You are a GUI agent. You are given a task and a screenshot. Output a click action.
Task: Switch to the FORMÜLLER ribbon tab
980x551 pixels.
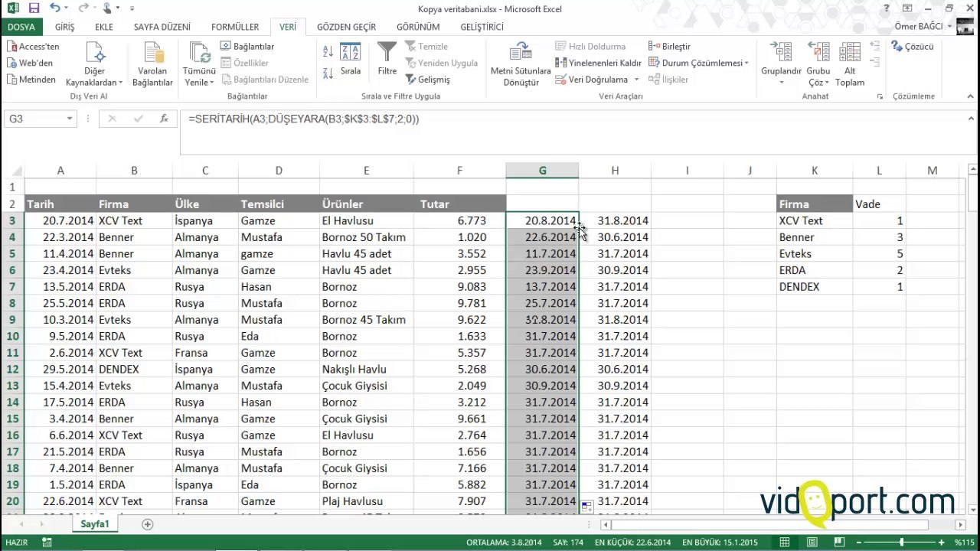pyautogui.click(x=235, y=27)
